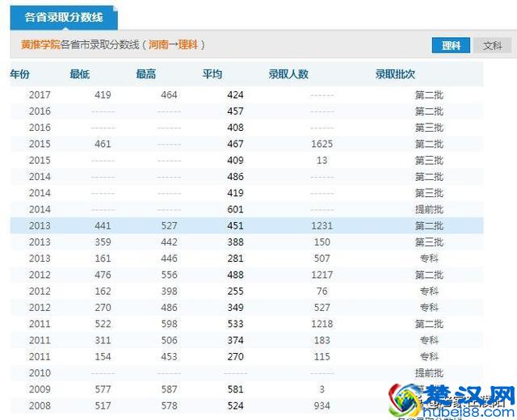
Task: Switch to the 理科 scores
Action: (451, 45)
